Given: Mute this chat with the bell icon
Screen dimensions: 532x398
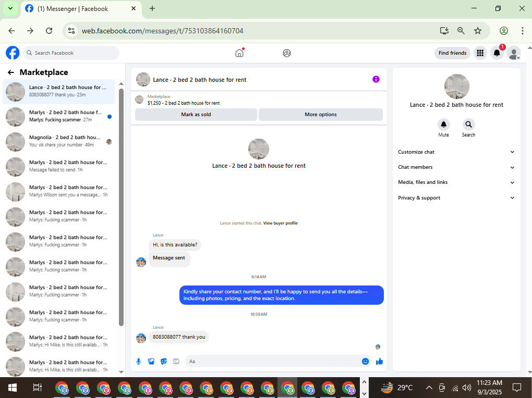Looking at the screenshot, I should pyautogui.click(x=443, y=125).
